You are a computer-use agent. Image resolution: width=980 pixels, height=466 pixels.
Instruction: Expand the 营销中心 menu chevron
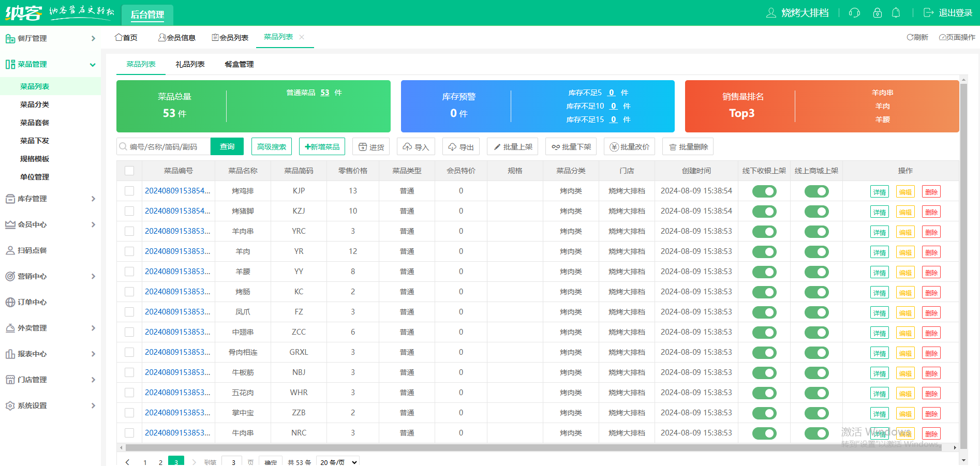(93, 276)
